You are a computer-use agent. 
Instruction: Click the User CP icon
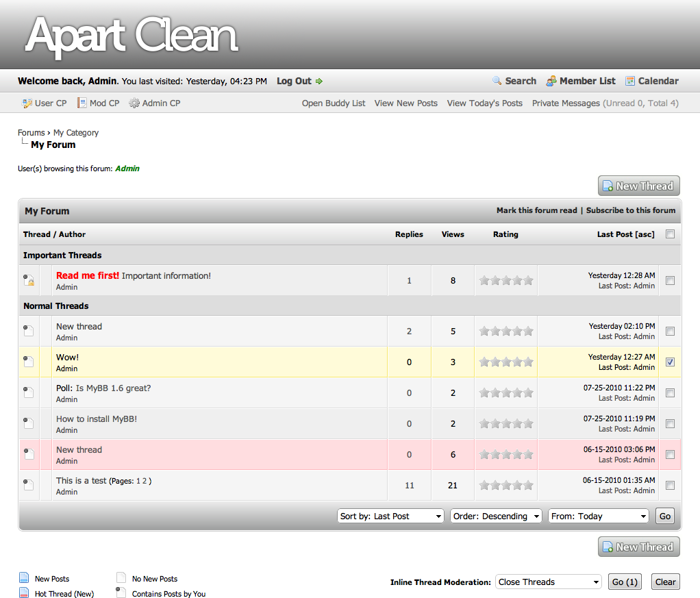[27, 103]
